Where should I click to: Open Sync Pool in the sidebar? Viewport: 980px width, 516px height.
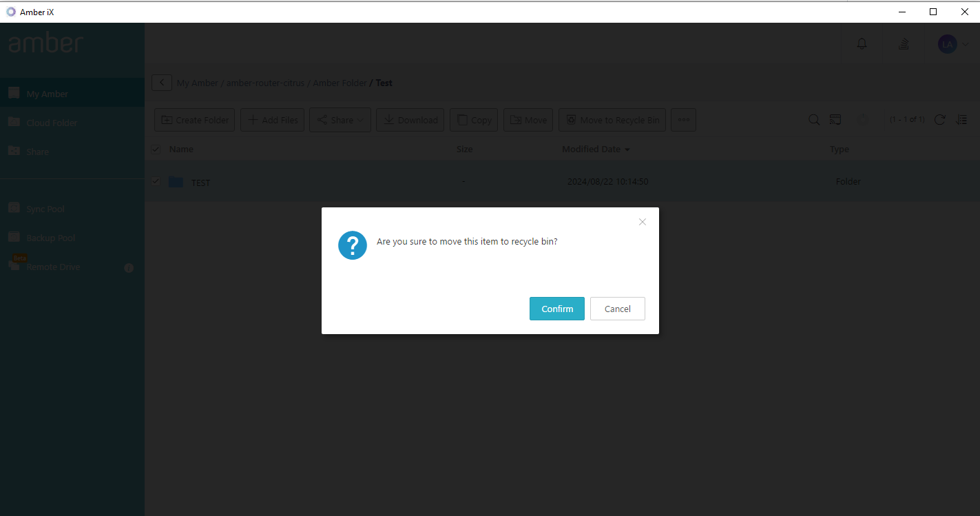[72, 209]
